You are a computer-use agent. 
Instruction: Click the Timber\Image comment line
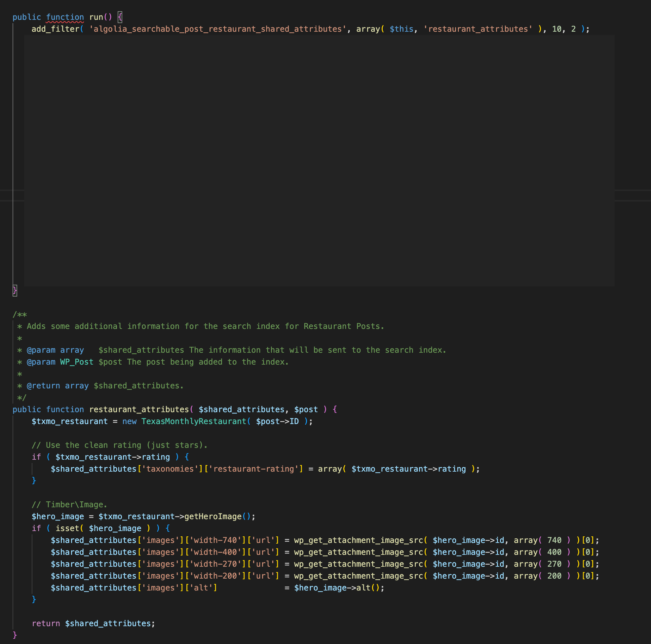pyautogui.click(x=69, y=505)
